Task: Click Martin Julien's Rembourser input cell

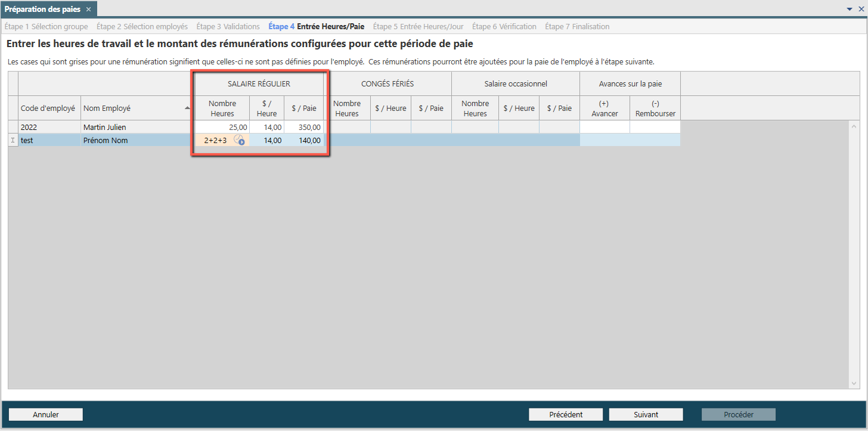Action: point(655,127)
